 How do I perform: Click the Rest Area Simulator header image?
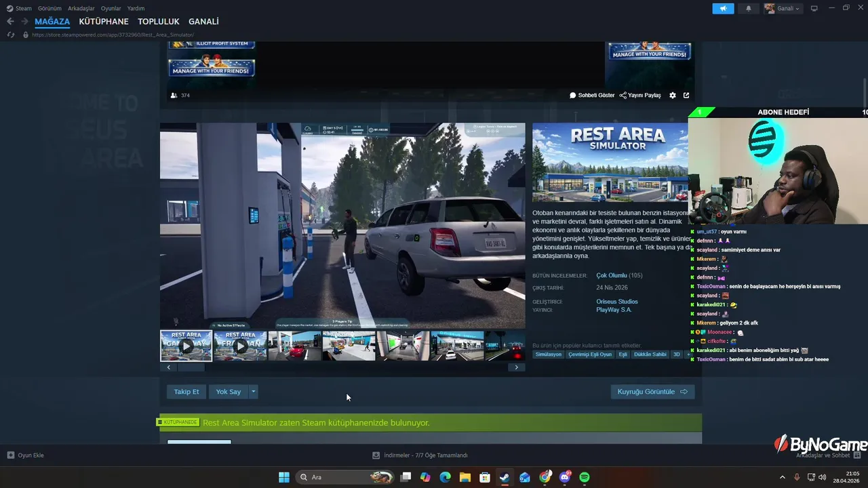point(610,163)
